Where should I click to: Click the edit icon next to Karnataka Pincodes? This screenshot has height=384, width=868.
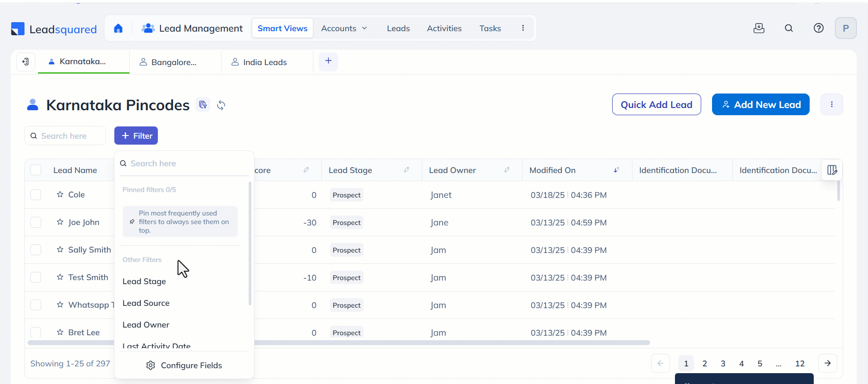[203, 105]
